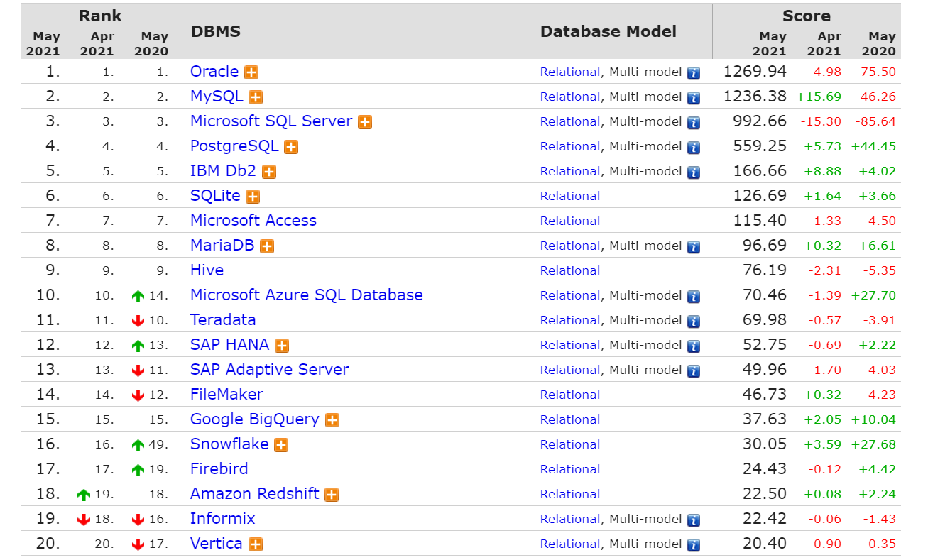Screen dimensions: 928x560
Task: Click the Firebird database link
Action: point(219,469)
